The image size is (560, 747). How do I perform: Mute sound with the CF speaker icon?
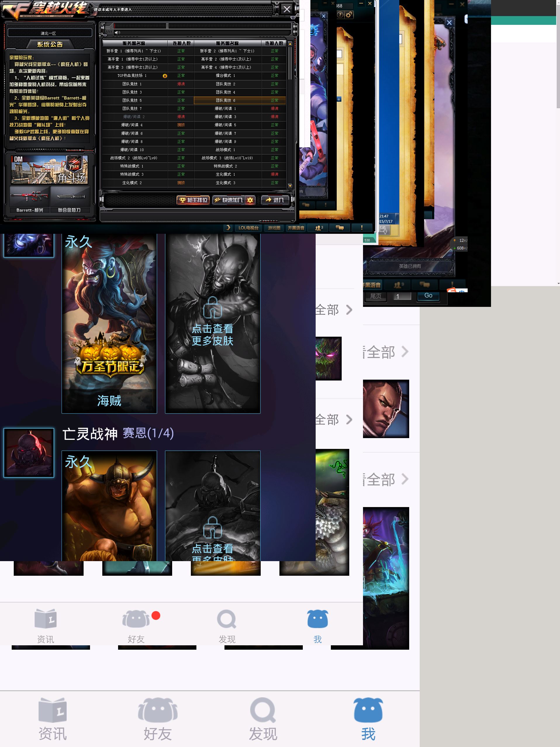tap(117, 33)
